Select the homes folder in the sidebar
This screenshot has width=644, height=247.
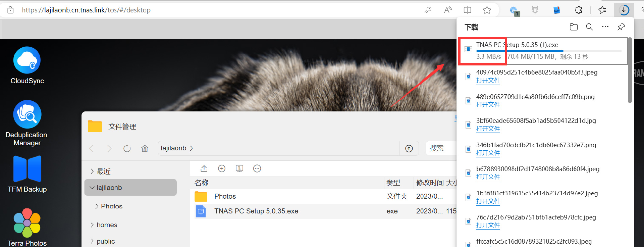(107, 225)
